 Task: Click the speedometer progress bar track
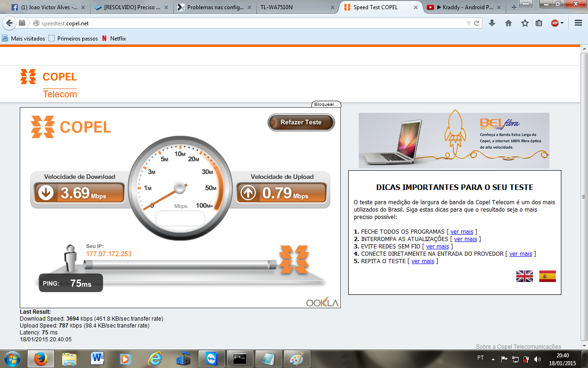180,264
